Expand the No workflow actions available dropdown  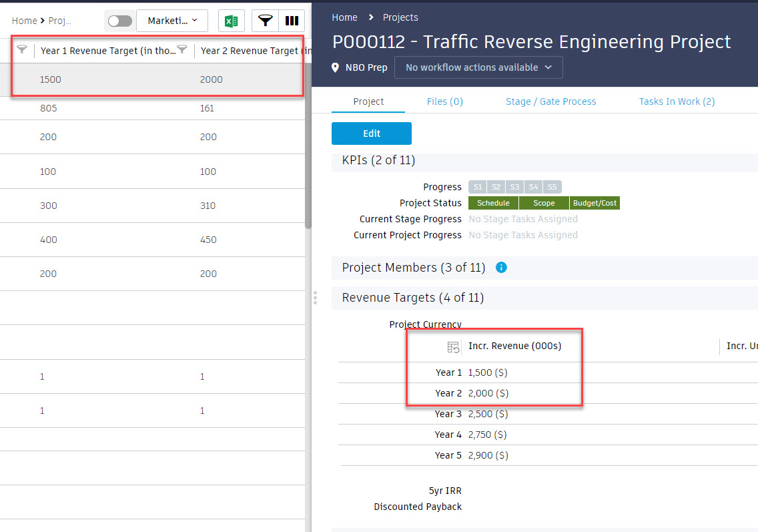478,67
